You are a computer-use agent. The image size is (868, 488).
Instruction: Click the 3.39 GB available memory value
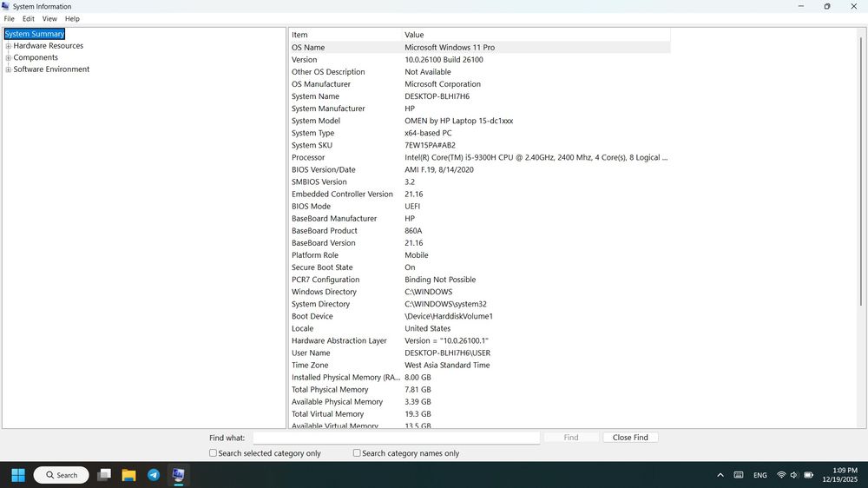click(x=418, y=401)
